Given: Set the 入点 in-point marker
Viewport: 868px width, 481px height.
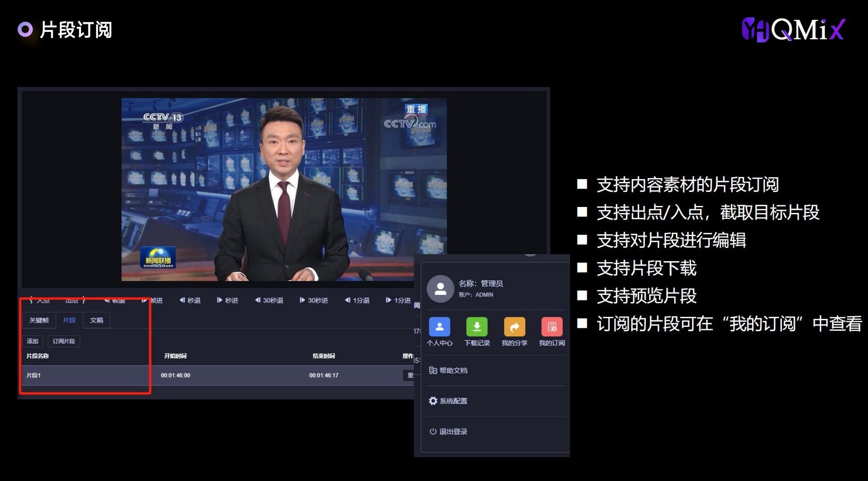Looking at the screenshot, I should coord(40,300).
